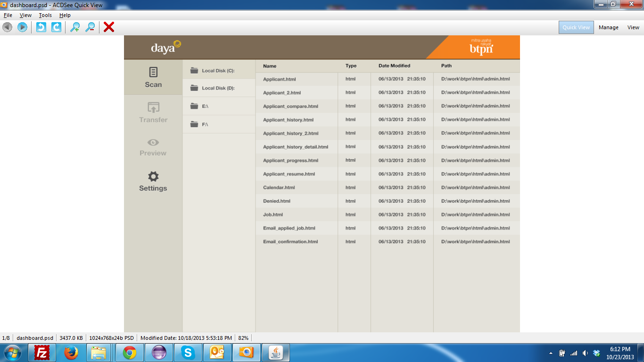Switch to Eclipse in the taskbar
The width and height of the screenshot is (644, 362).
pyautogui.click(x=159, y=353)
